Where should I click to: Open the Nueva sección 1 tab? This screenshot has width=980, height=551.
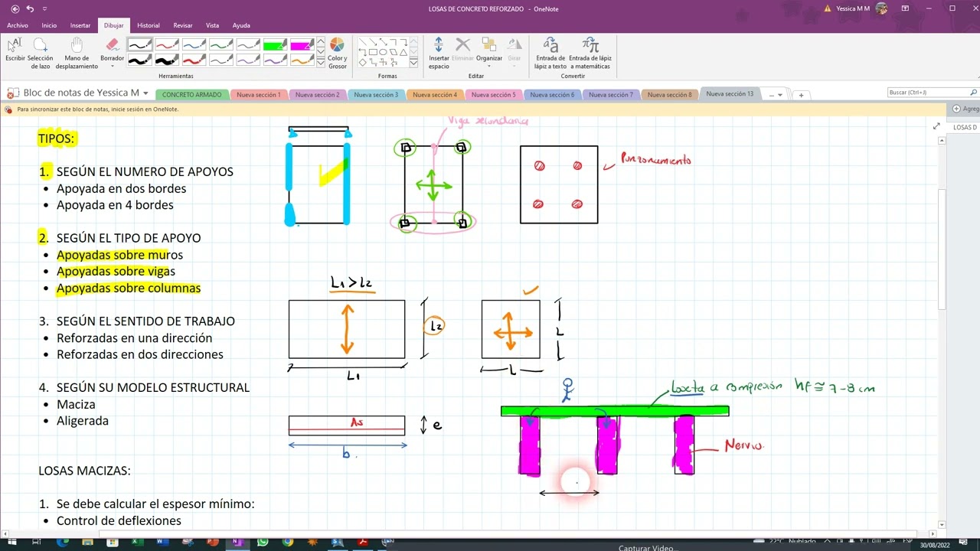point(258,95)
